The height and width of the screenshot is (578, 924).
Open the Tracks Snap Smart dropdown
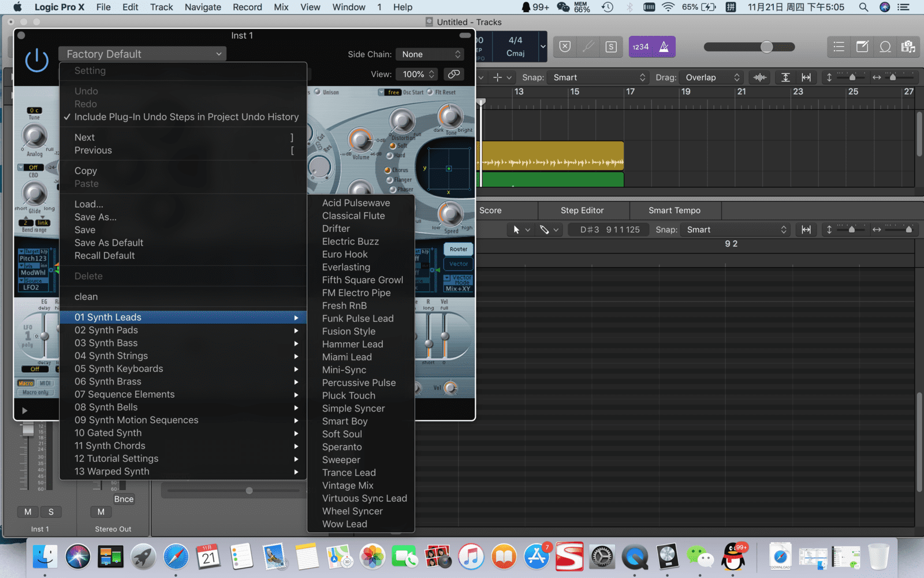point(598,77)
